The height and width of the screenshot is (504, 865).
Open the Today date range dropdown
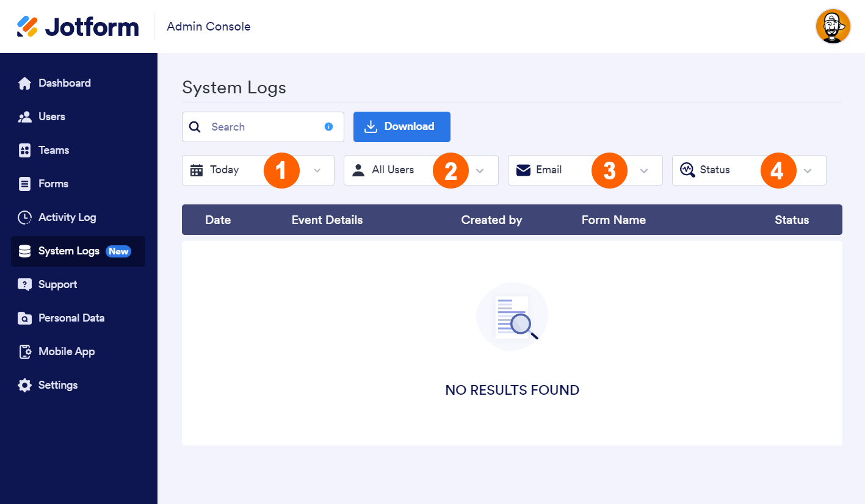click(258, 170)
